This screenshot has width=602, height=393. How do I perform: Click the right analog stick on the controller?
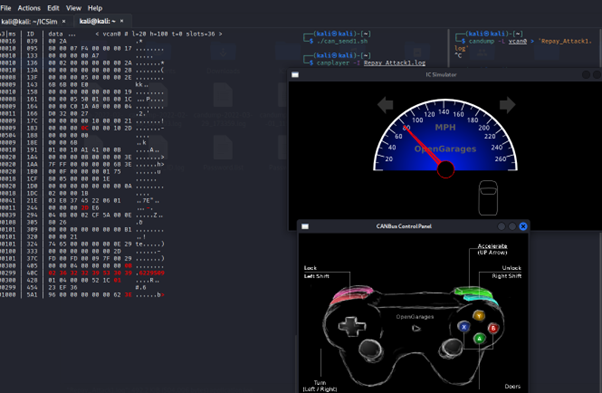(452, 348)
